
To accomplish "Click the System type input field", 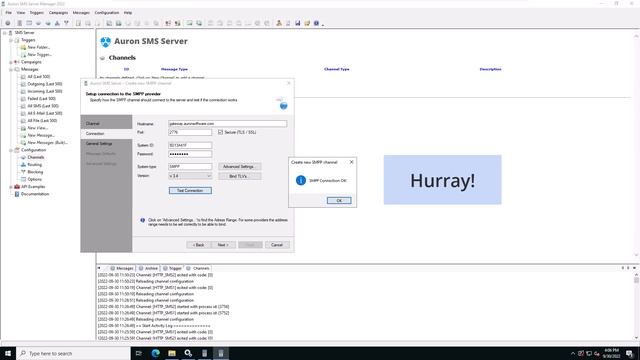I will (x=190, y=167).
